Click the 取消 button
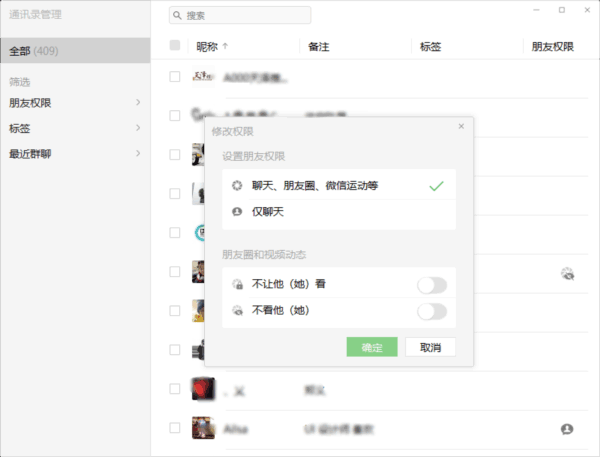600x457 pixels. [430, 347]
